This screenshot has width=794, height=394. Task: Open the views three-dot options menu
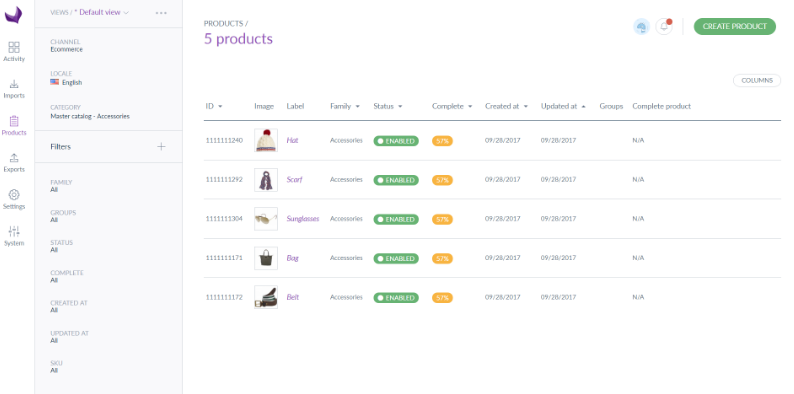(x=161, y=13)
